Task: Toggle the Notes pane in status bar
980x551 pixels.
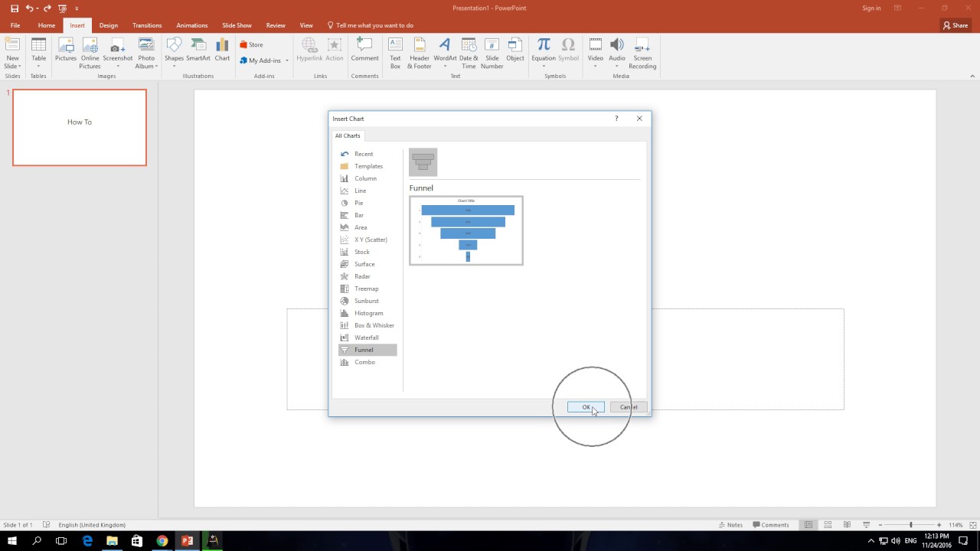Action: coord(731,525)
